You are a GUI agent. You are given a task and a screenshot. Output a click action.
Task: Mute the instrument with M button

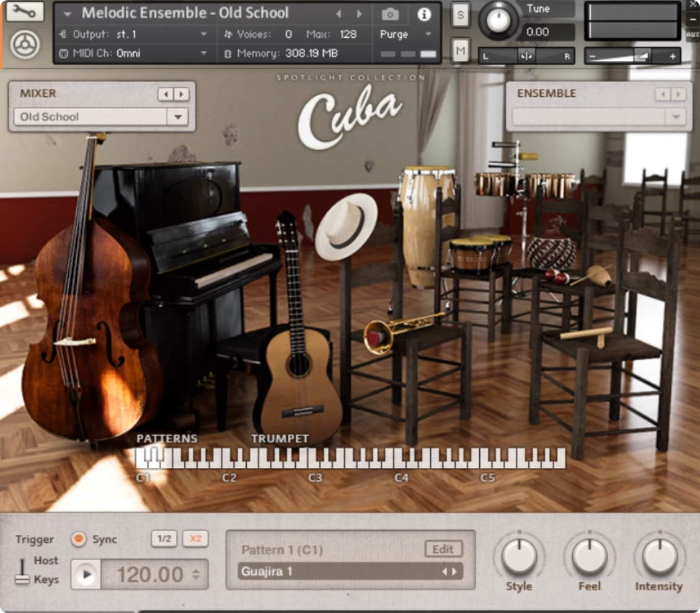[460, 51]
